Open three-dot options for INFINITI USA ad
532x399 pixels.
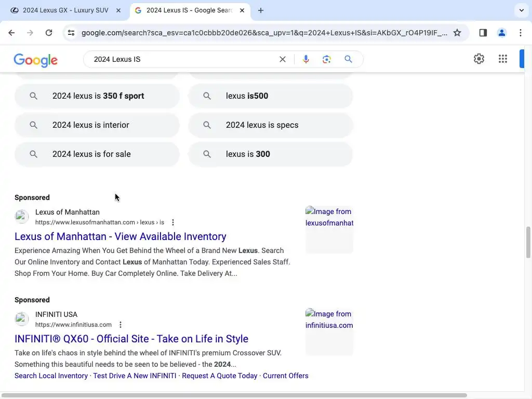point(121,325)
